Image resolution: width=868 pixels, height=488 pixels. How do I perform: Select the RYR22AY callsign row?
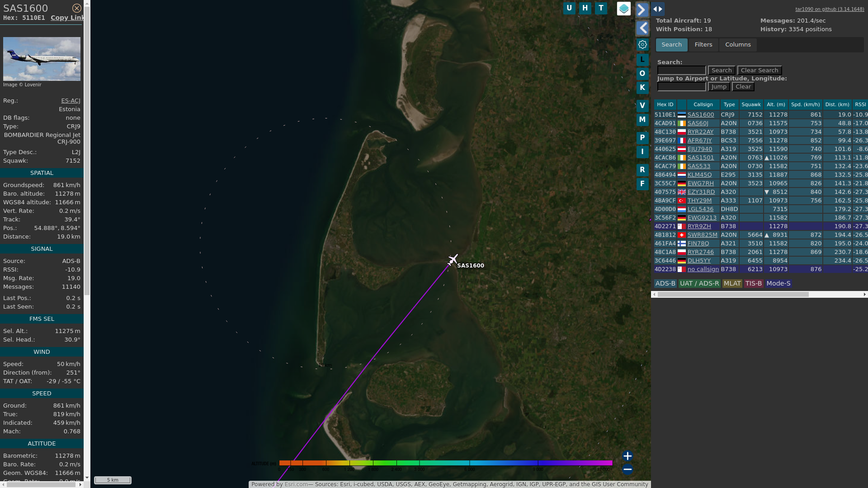pos(761,132)
